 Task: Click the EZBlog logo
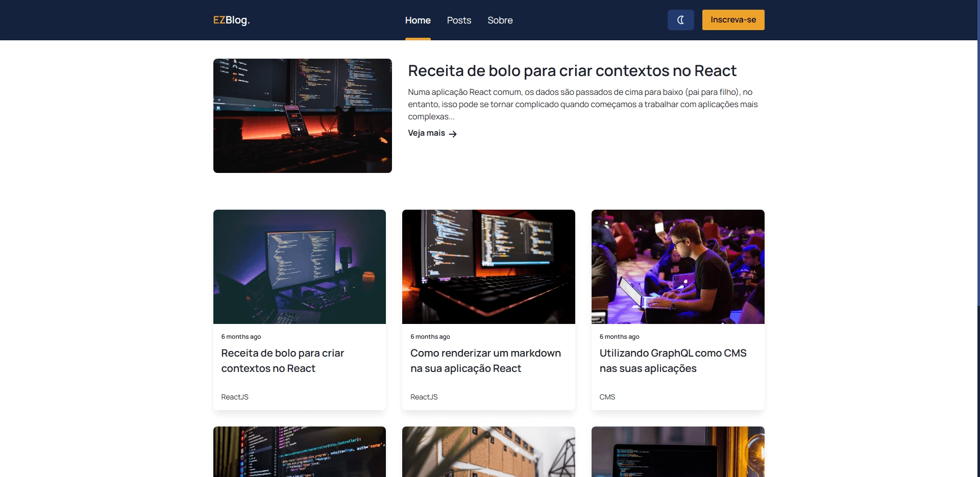[231, 20]
